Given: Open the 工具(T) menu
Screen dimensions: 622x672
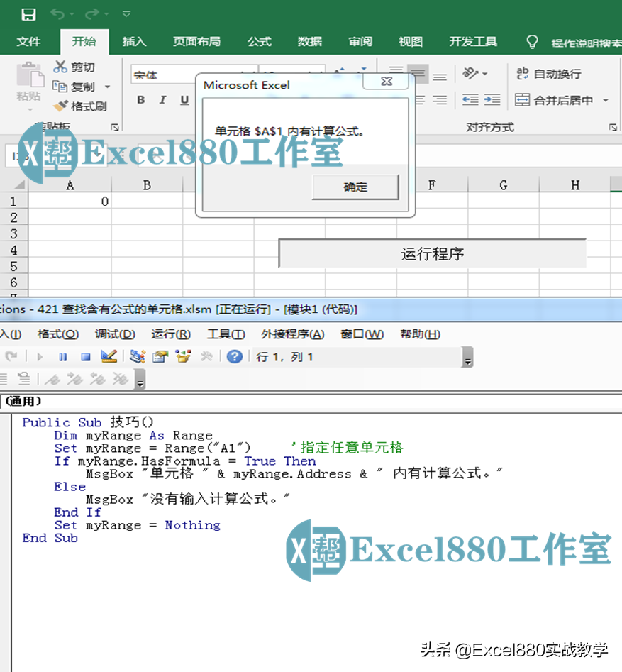Looking at the screenshot, I should point(226,334).
